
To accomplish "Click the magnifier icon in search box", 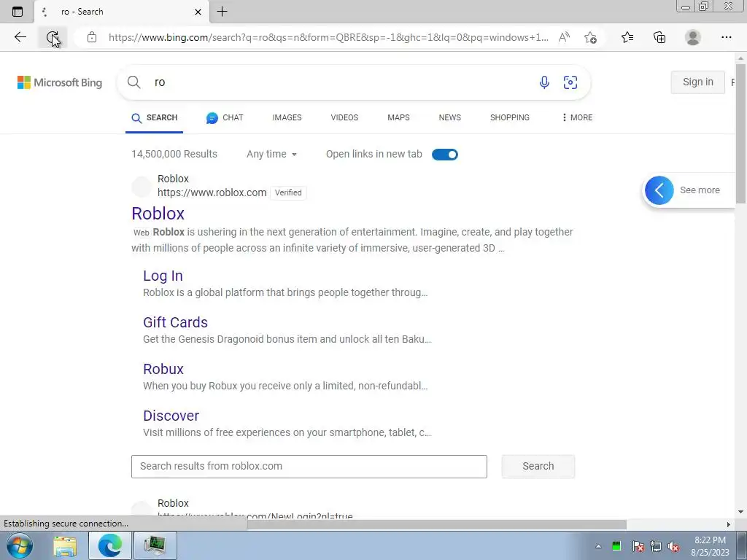I will coord(134,82).
